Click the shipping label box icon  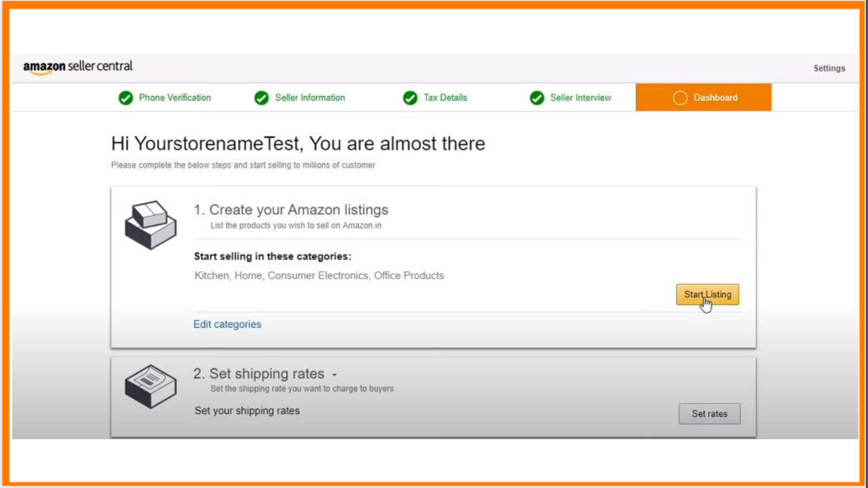[x=151, y=386]
